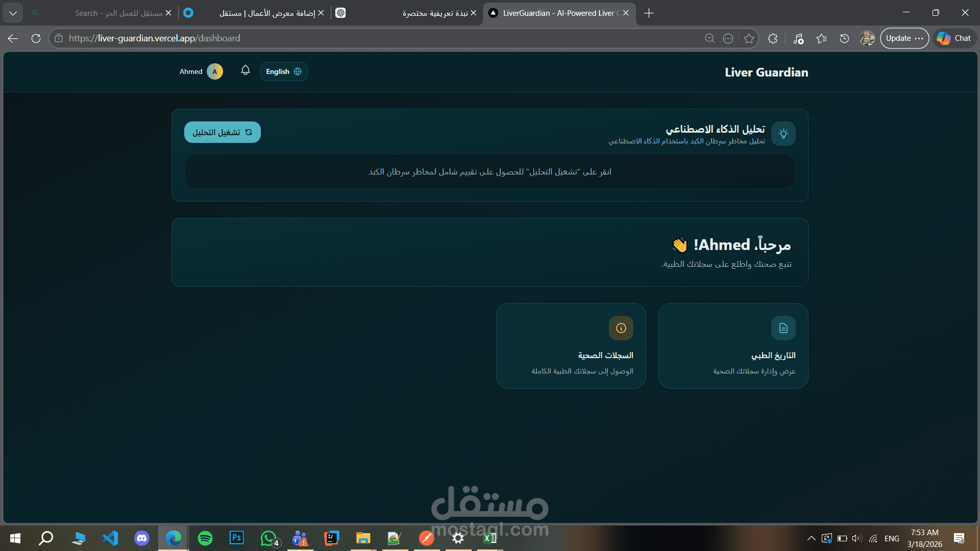Open a new browser tab
Screen dimensions: 980x551
click(x=649, y=13)
